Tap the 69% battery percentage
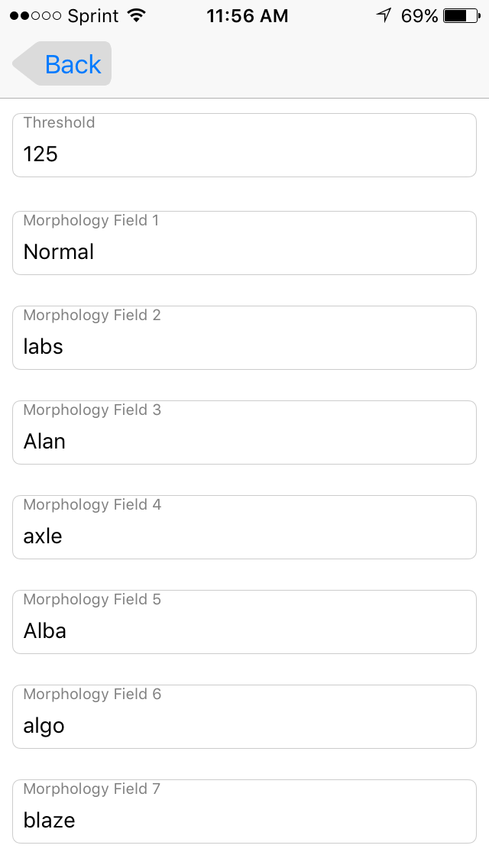This screenshot has width=489, height=868. click(419, 15)
